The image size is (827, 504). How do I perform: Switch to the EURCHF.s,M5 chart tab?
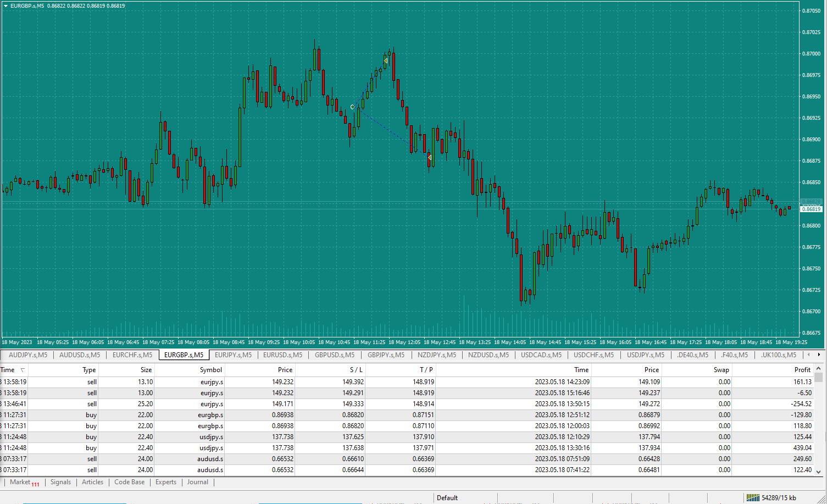click(132, 355)
